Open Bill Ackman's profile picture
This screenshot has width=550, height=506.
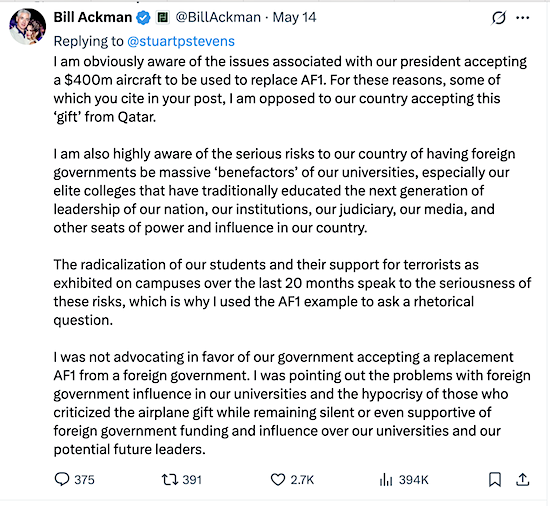point(27,27)
